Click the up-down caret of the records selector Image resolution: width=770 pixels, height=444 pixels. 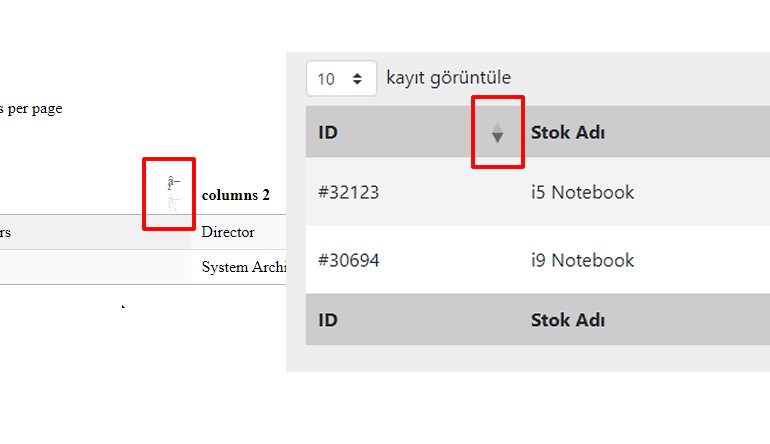tap(357, 78)
